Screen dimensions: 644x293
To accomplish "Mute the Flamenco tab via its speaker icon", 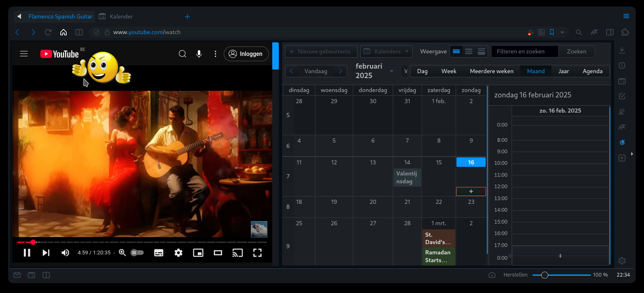I will tap(20, 16).
